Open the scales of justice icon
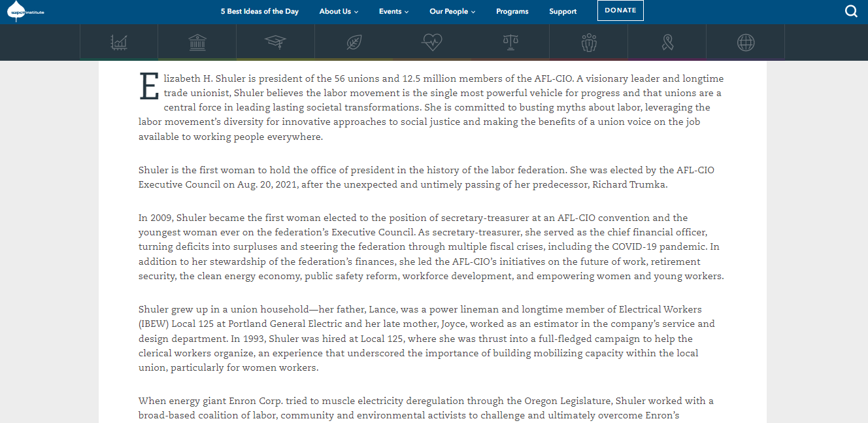The width and height of the screenshot is (868, 423). pos(510,42)
